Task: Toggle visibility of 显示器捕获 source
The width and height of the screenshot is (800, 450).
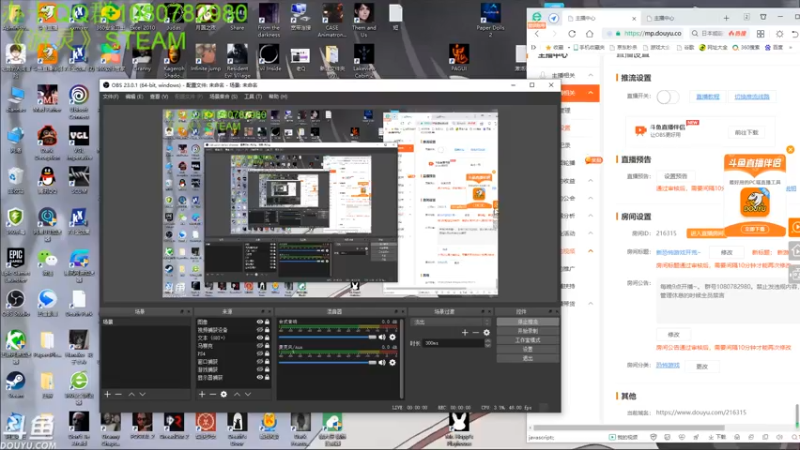Action: 259,378
